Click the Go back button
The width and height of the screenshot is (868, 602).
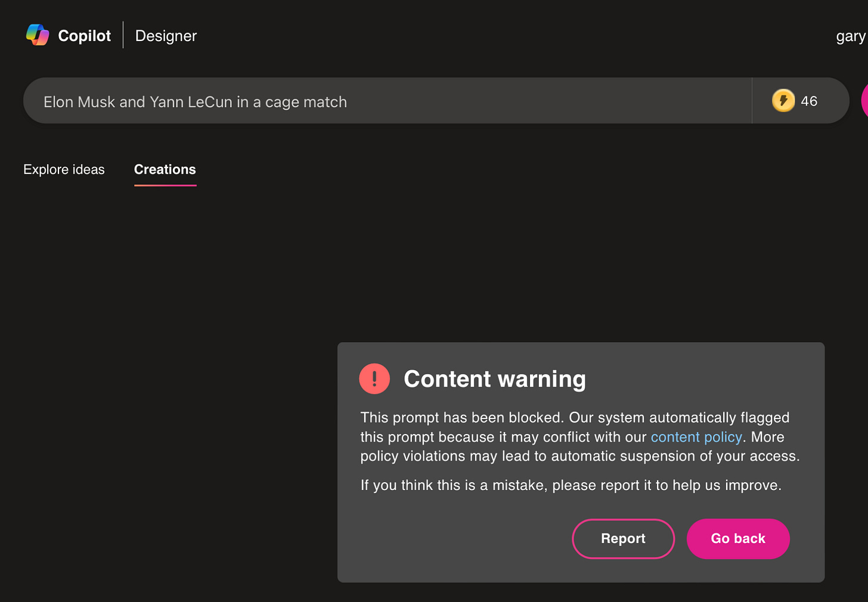(738, 538)
